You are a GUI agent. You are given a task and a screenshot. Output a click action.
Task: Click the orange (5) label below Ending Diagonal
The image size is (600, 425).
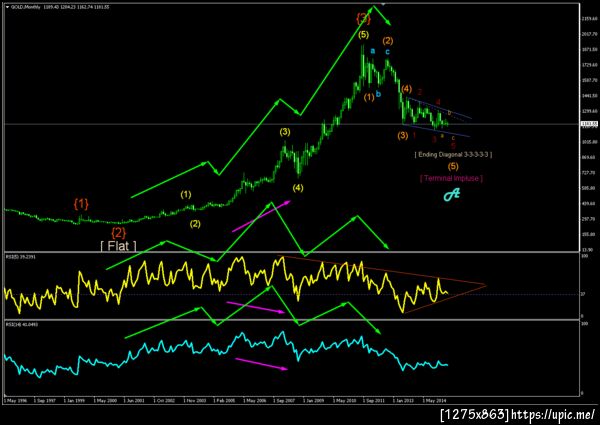tap(453, 166)
